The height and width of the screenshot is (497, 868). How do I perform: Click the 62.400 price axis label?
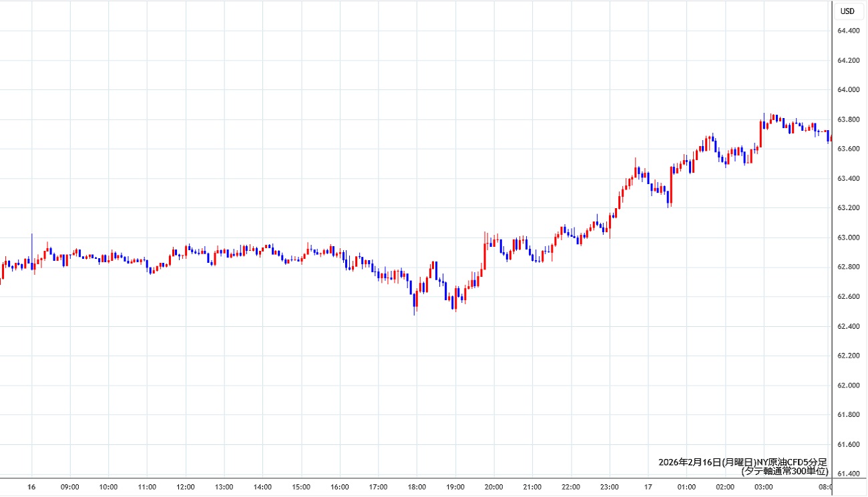click(848, 326)
